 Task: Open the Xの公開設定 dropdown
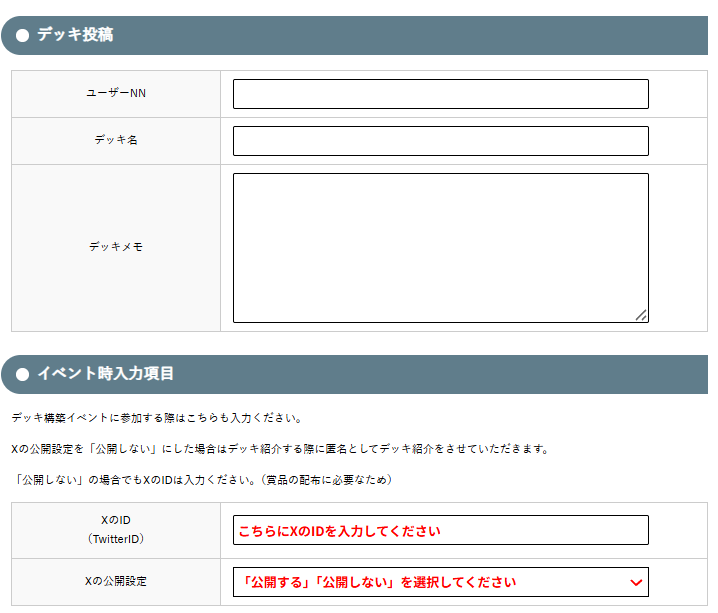(x=440, y=582)
